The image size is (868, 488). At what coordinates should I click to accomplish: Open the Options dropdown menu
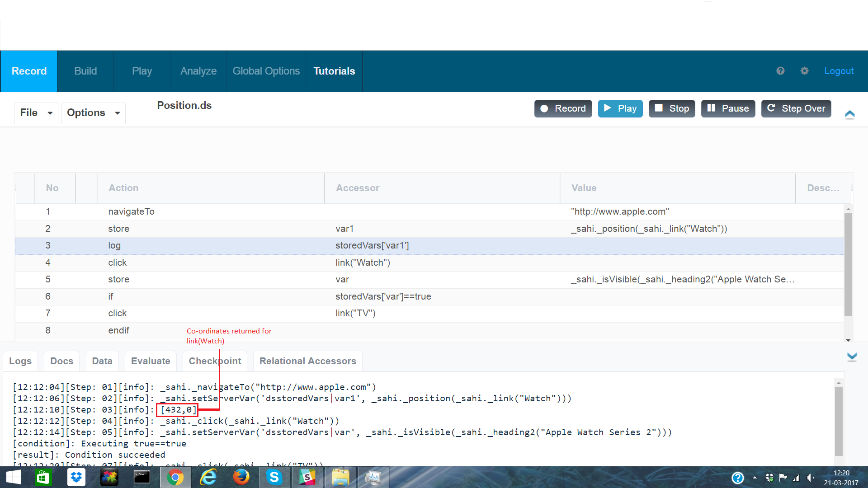point(93,113)
